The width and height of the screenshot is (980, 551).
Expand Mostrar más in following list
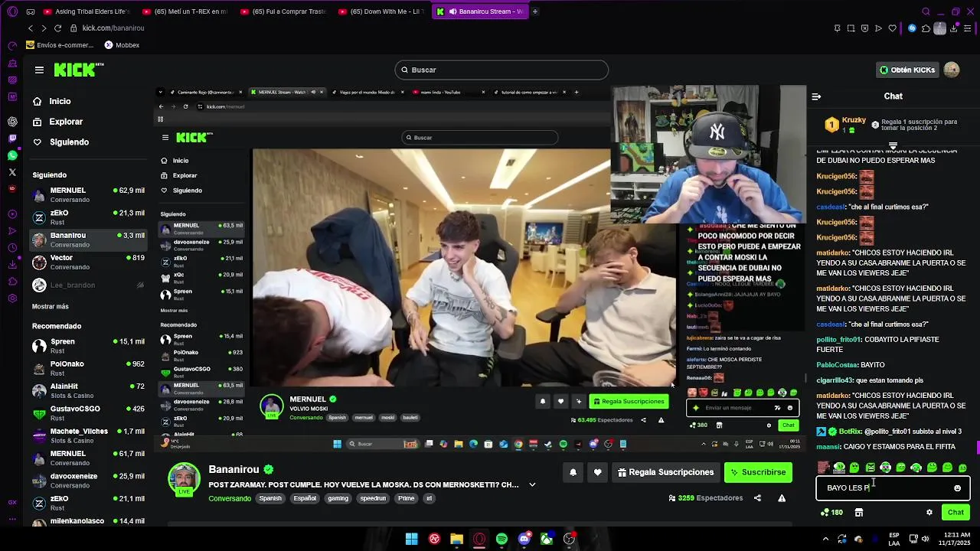tap(51, 306)
